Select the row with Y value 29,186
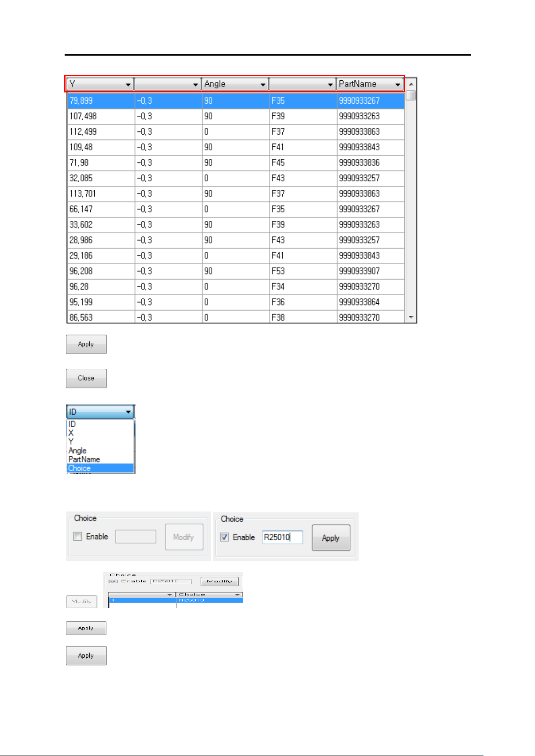Screen dimensions: 535x756 236,255
